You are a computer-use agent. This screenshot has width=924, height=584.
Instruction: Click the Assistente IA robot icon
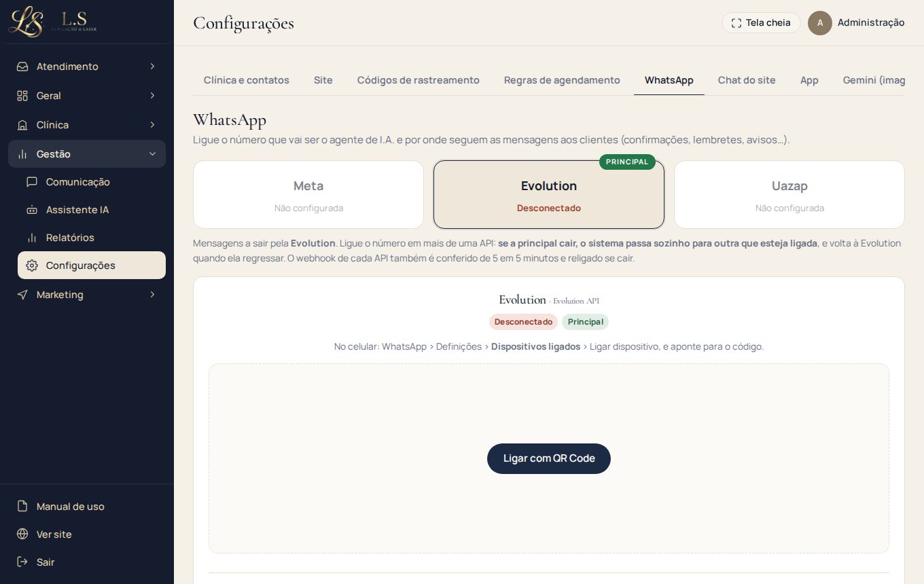(x=32, y=210)
